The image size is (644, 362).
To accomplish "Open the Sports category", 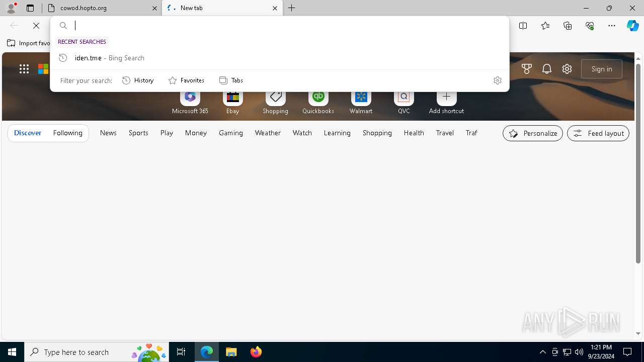I will pos(138,133).
